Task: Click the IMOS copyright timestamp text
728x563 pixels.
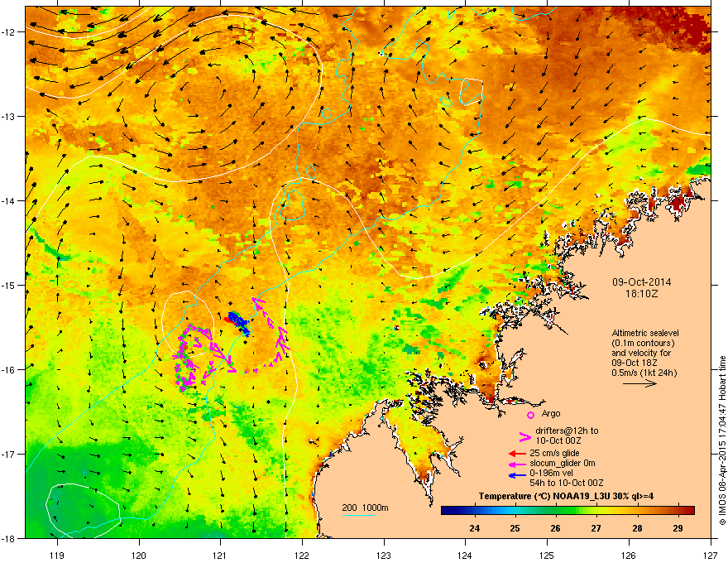Action: pyautogui.click(x=722, y=440)
